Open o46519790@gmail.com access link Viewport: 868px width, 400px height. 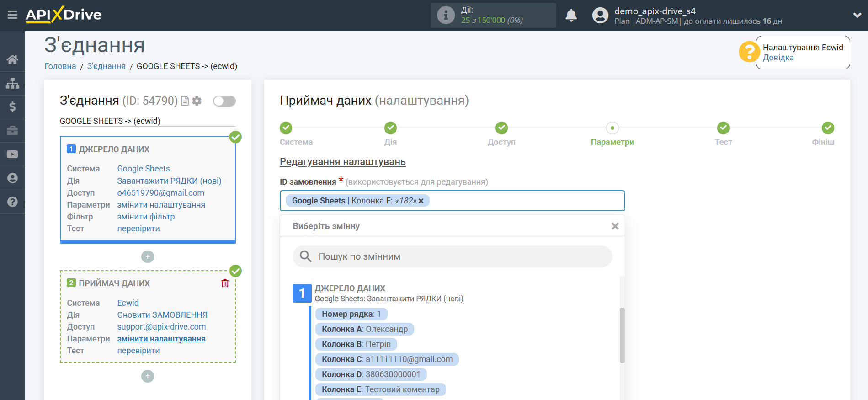click(x=160, y=193)
